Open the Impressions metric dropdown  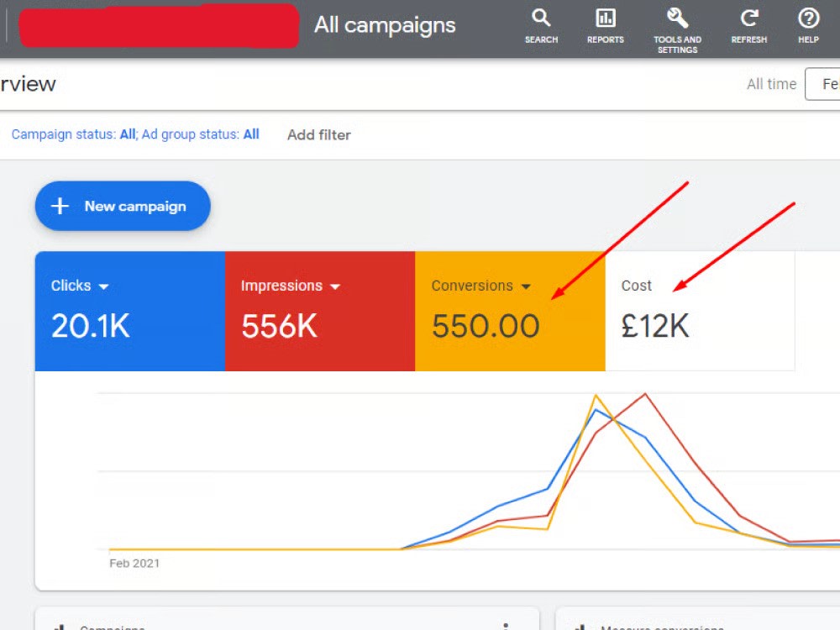click(336, 286)
